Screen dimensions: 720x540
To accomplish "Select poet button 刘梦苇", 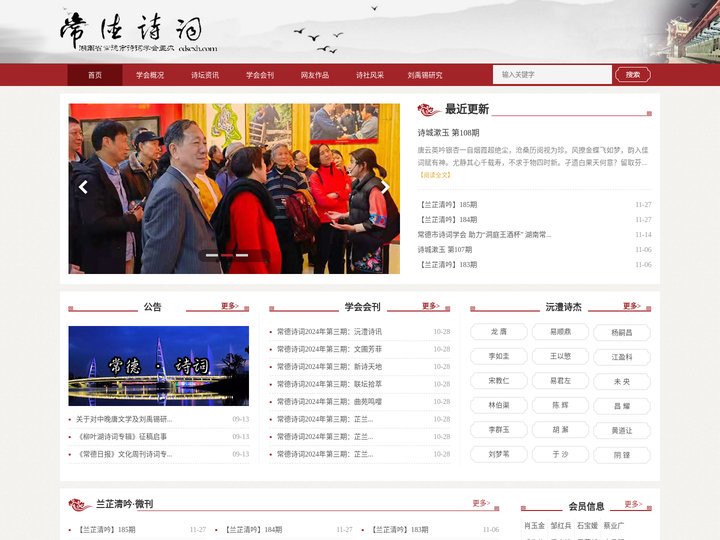I will [x=499, y=454].
